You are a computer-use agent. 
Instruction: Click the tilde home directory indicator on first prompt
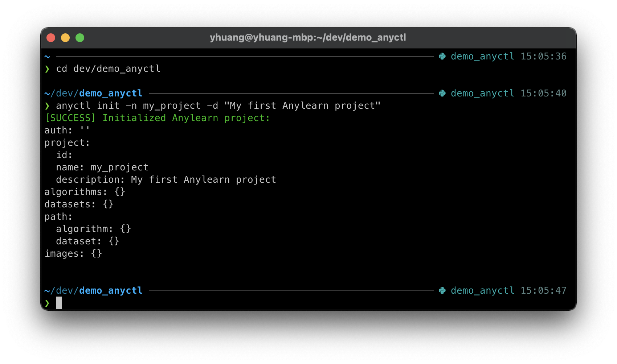coord(47,57)
